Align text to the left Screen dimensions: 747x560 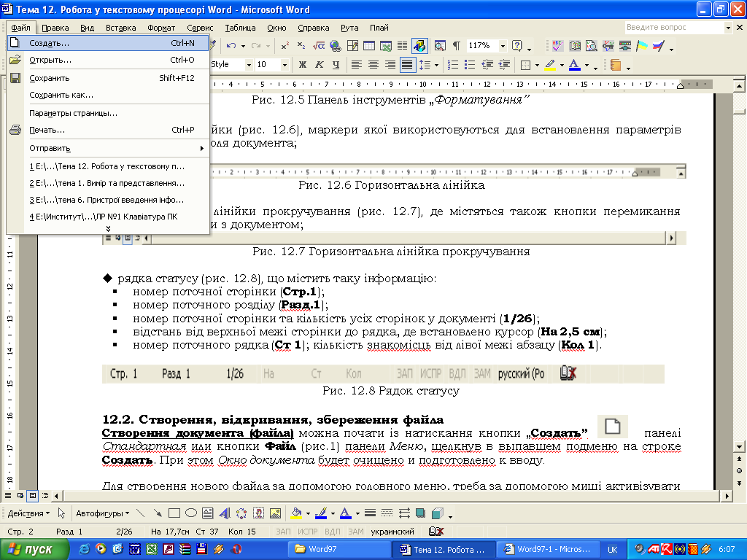[356, 64]
